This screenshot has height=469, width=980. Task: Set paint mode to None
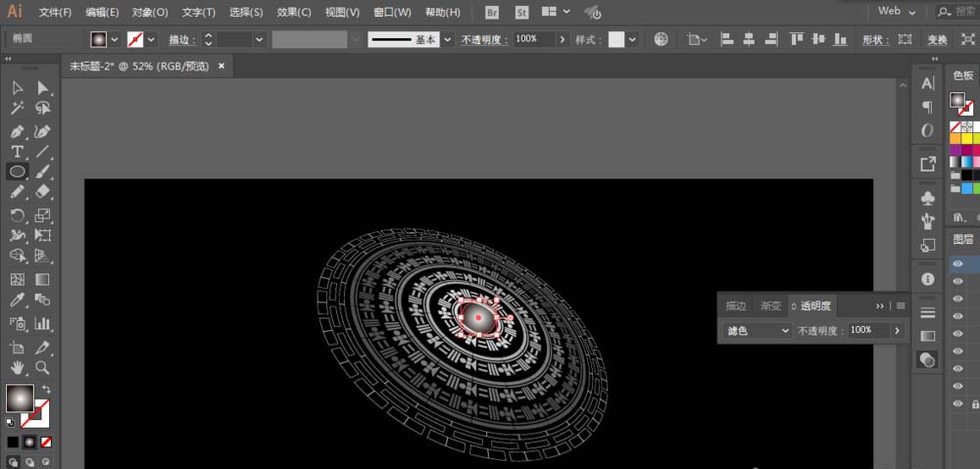46,443
